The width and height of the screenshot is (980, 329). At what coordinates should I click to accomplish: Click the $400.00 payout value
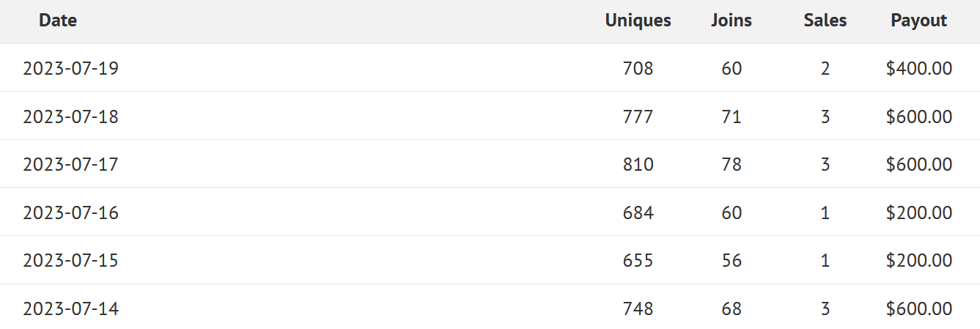[919, 69]
